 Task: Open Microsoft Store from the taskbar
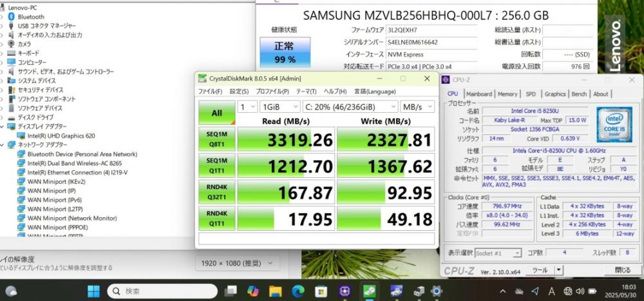pos(321,291)
